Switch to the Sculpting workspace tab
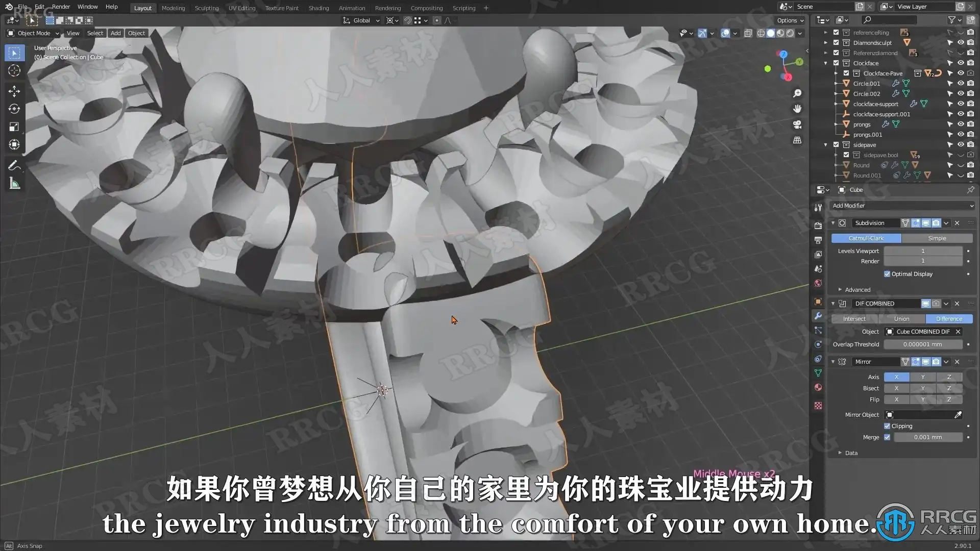The image size is (980, 551). [x=206, y=8]
